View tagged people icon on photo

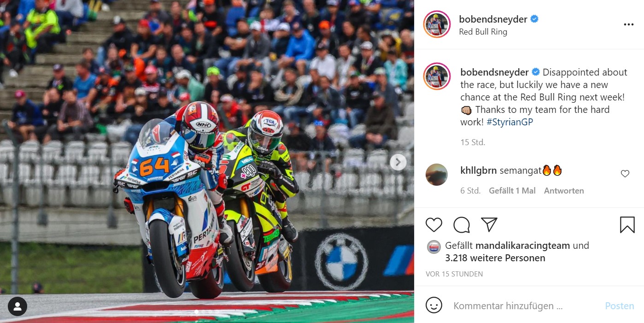click(x=18, y=306)
